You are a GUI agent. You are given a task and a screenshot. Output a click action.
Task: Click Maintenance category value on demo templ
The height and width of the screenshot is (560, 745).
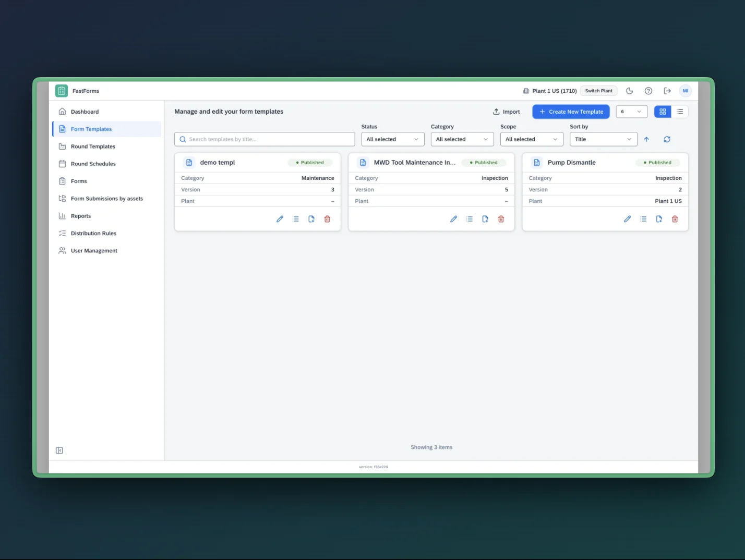[318, 178]
